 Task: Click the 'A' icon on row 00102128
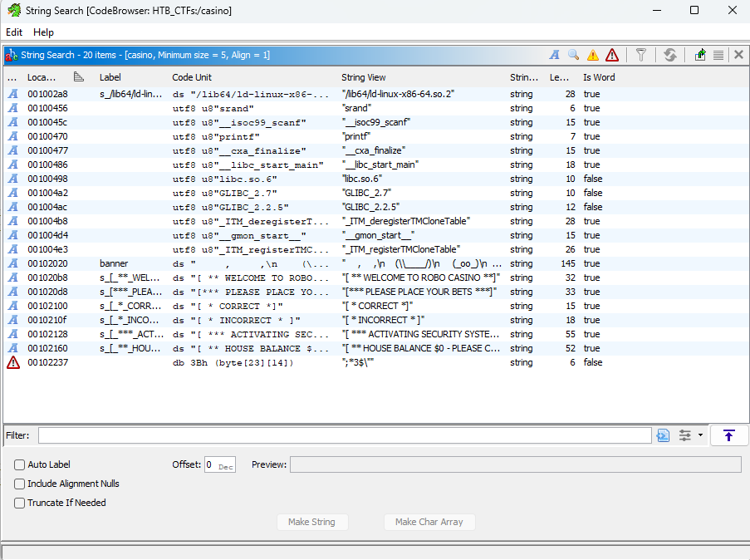(13, 334)
